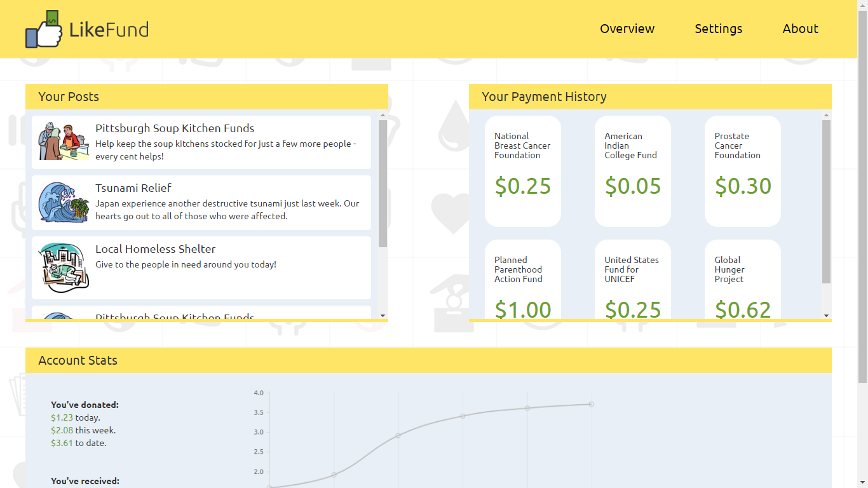This screenshot has height=488, width=868.
Task: Select the National Breast Cancer Foundation card
Action: pyautogui.click(x=523, y=171)
